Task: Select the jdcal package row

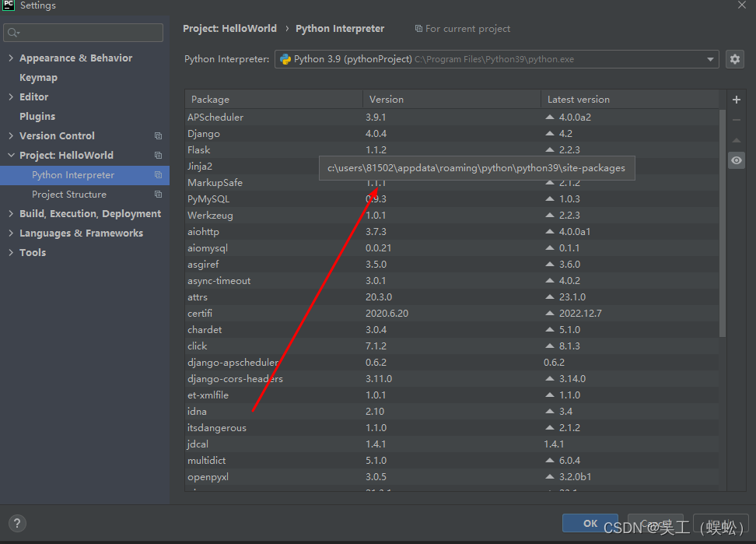Action: (452, 444)
